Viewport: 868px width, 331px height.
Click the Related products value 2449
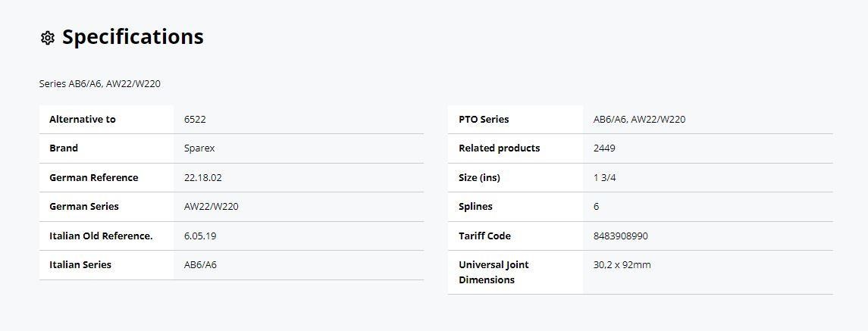604,148
